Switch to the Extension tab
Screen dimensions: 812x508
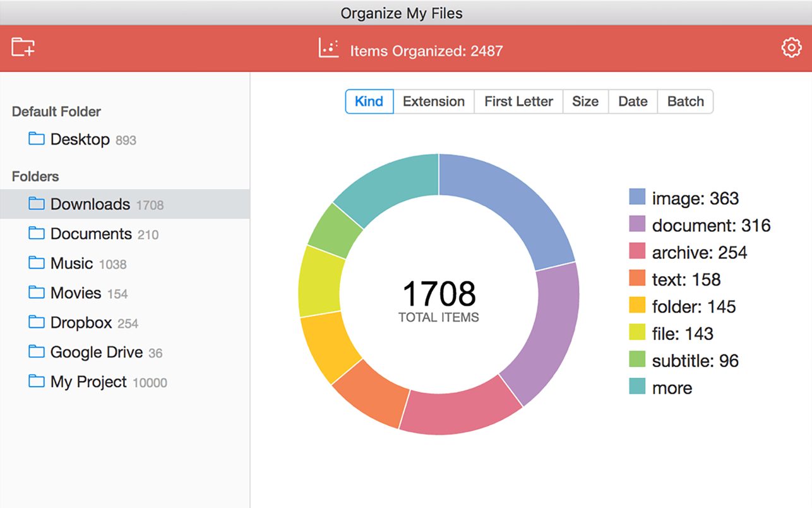pos(433,102)
